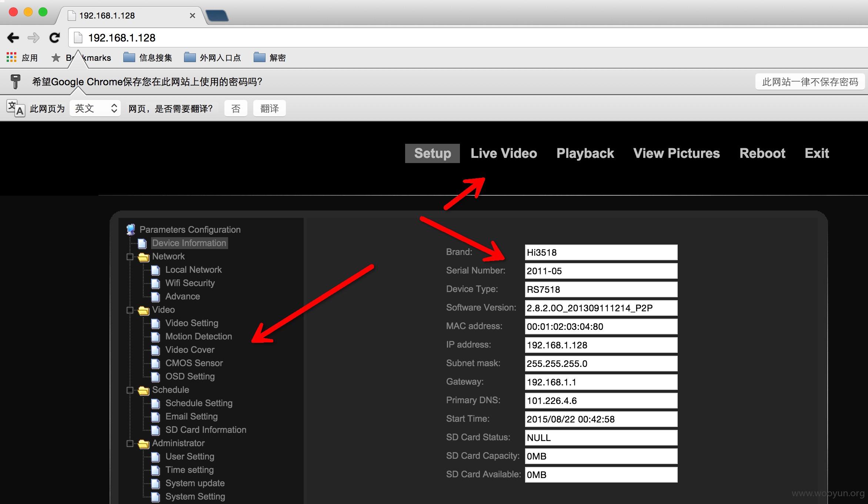Open the 解密 bookmark folder
This screenshot has height=504, width=868.
270,57
